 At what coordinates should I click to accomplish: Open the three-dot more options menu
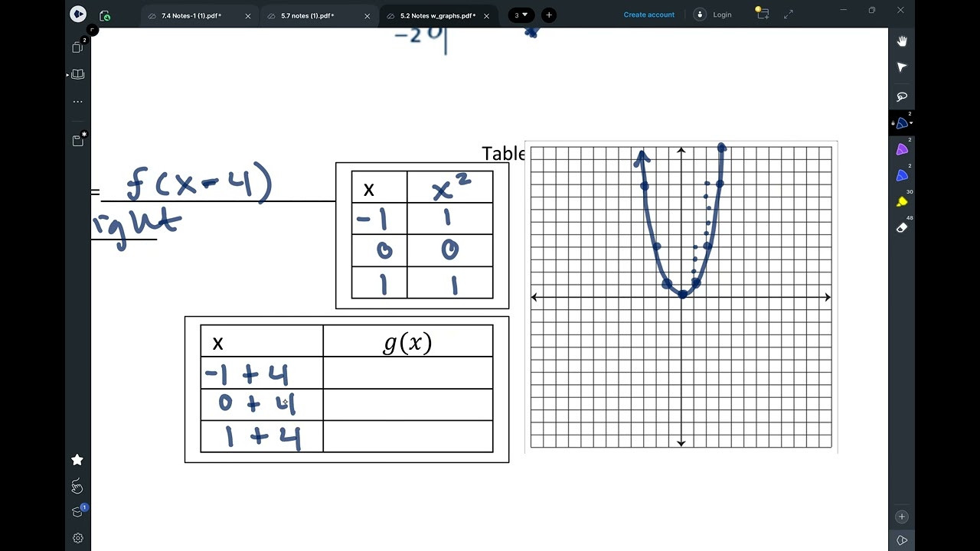[x=78, y=101]
